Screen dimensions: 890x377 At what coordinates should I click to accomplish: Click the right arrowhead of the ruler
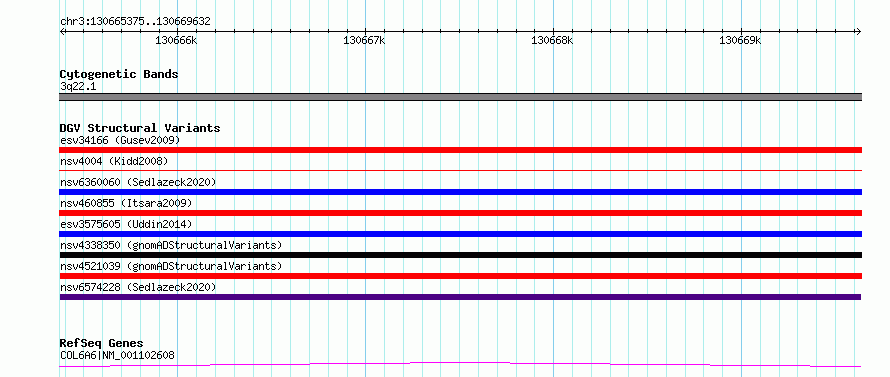[x=858, y=31]
